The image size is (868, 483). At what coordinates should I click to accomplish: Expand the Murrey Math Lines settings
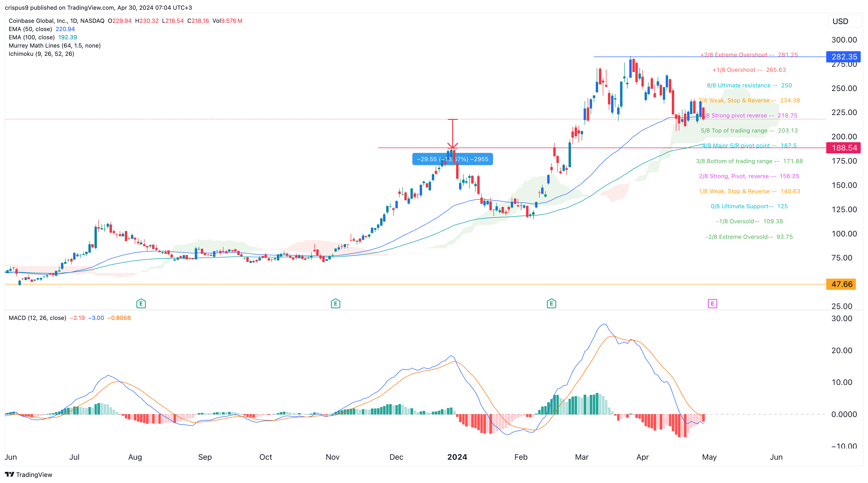tap(54, 45)
